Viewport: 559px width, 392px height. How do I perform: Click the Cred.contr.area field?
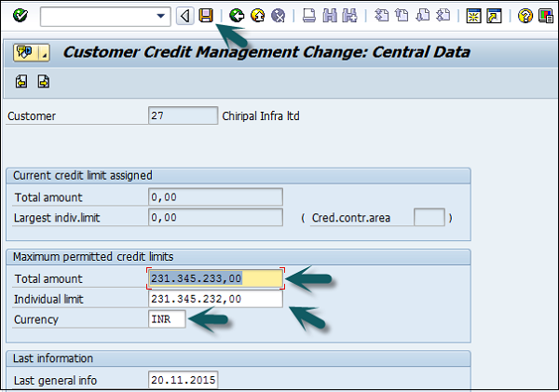tap(429, 217)
